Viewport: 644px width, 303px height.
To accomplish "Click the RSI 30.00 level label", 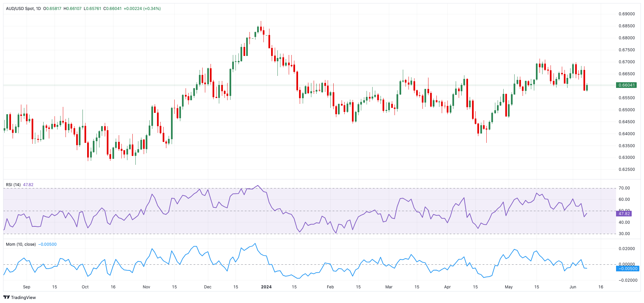I will pyautogui.click(x=624, y=234).
